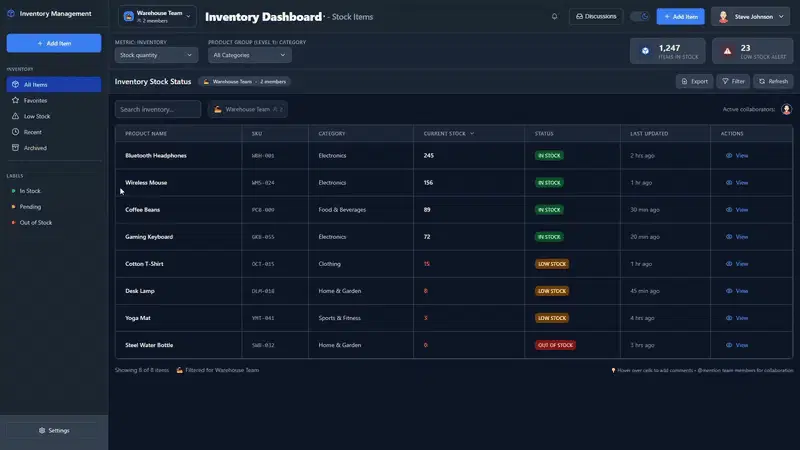Click the notification bell icon

(x=554, y=16)
